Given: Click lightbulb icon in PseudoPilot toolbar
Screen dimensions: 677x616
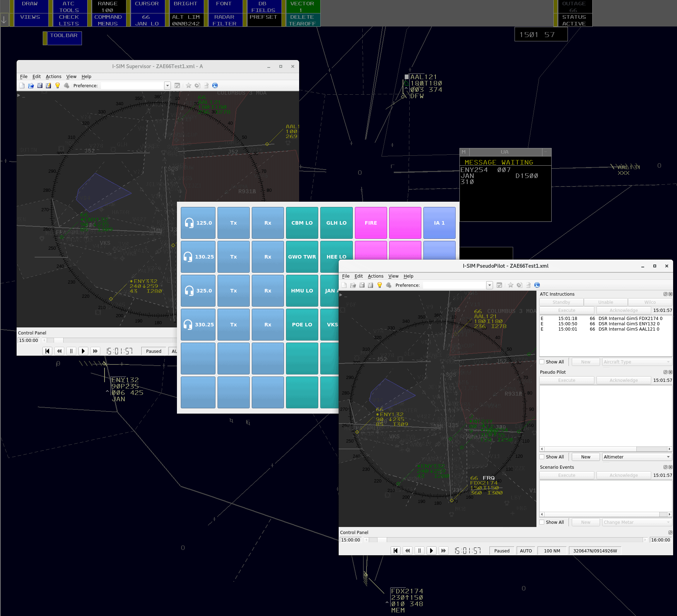Looking at the screenshot, I should pyautogui.click(x=380, y=285).
